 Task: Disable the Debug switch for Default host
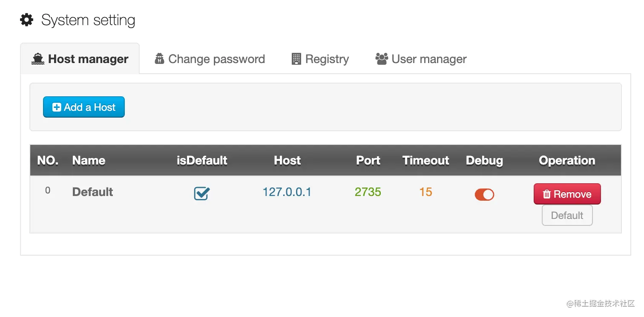point(484,195)
